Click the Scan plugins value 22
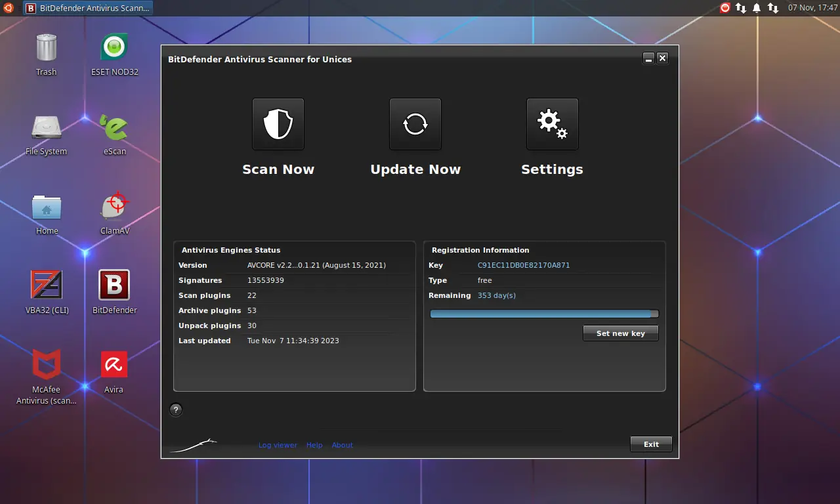840x504 pixels. [252, 295]
